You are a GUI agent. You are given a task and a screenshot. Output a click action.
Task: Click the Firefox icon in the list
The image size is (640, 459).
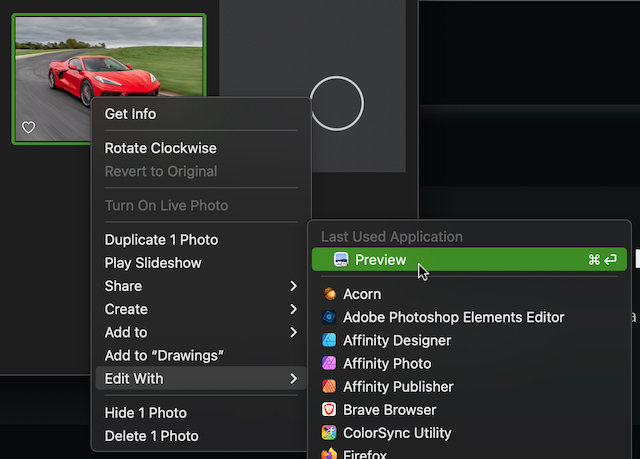click(x=329, y=454)
